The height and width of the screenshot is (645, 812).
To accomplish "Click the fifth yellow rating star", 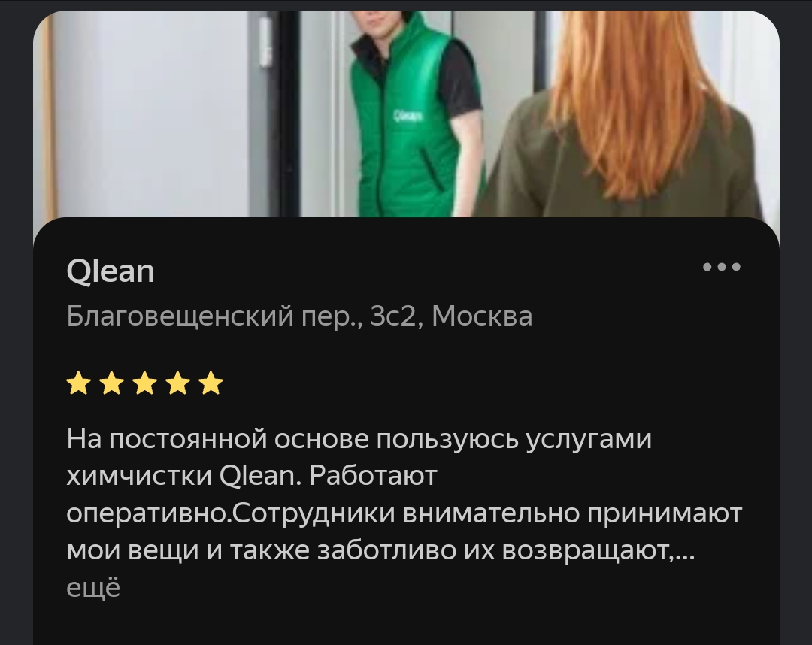I will coord(211,383).
